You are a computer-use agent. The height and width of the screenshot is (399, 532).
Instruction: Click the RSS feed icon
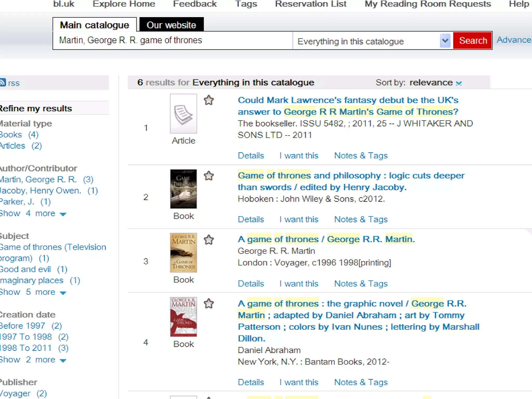[x=3, y=83]
